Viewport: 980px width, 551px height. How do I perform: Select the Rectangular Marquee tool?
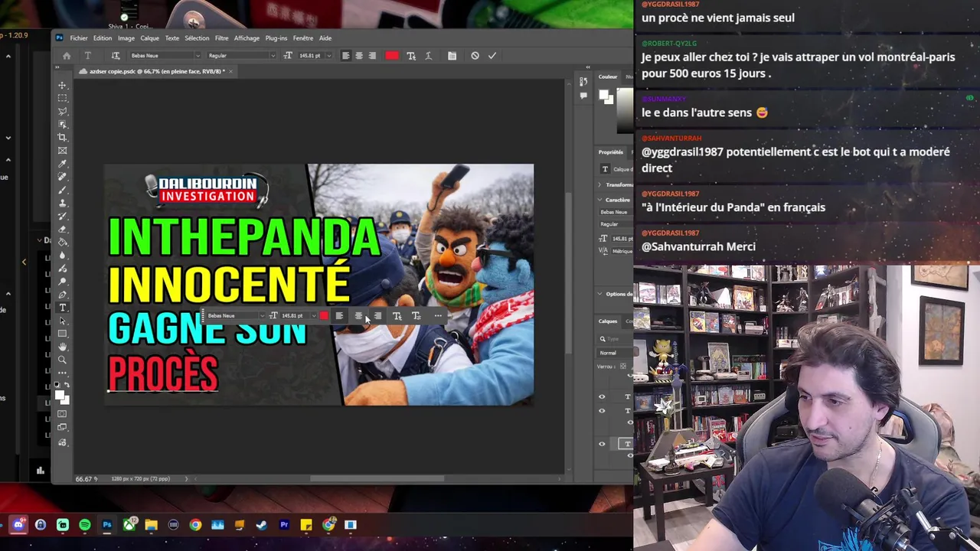tap(63, 98)
